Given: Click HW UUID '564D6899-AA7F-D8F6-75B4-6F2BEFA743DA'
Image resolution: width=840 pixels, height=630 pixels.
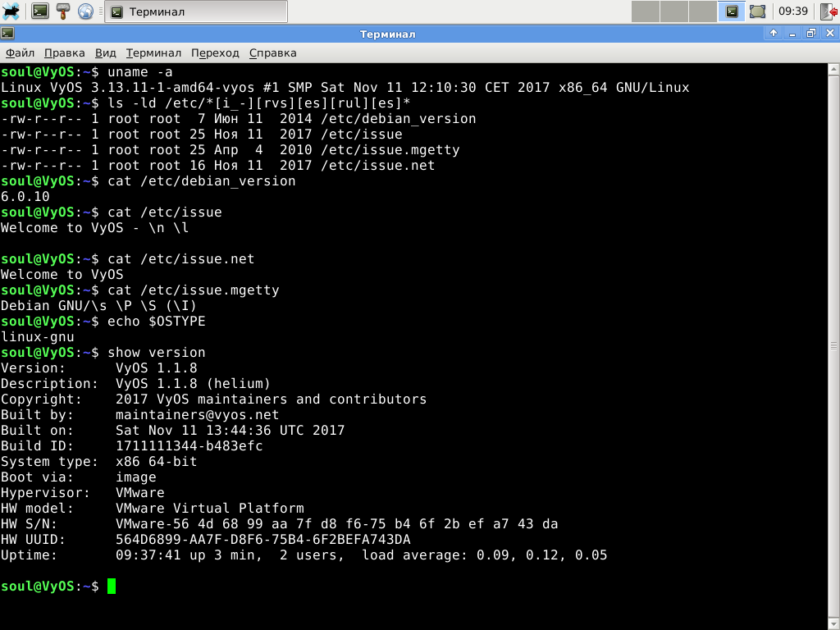Looking at the screenshot, I should (263, 540).
